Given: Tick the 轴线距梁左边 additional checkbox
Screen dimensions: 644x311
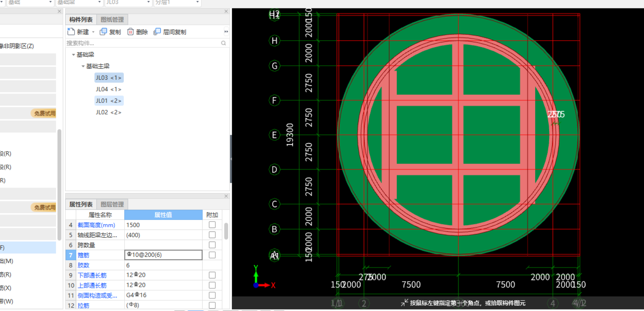Looking at the screenshot, I should pos(212,235).
